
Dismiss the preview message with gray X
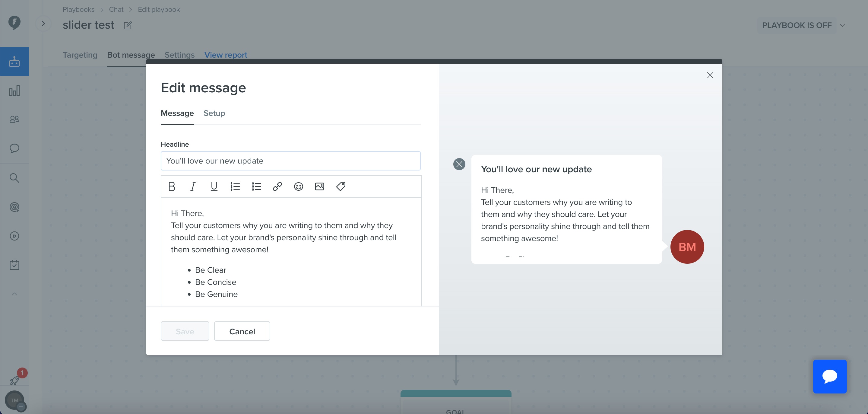coord(459,164)
